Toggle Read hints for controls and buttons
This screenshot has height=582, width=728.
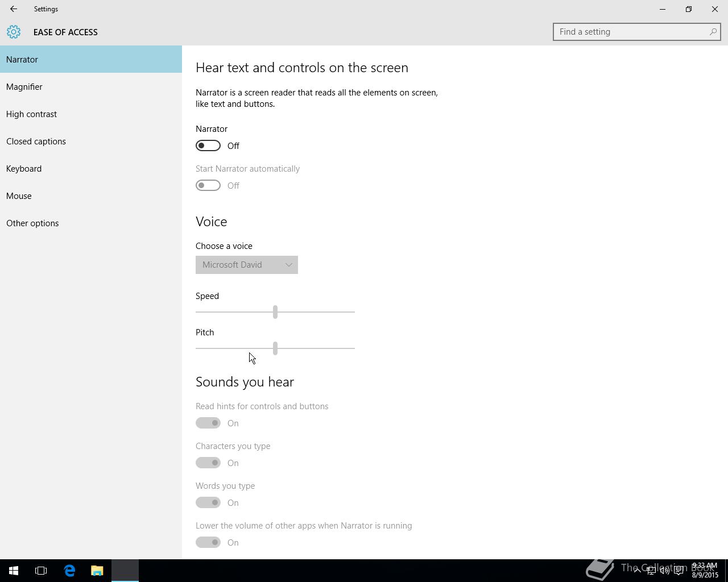[x=208, y=423]
